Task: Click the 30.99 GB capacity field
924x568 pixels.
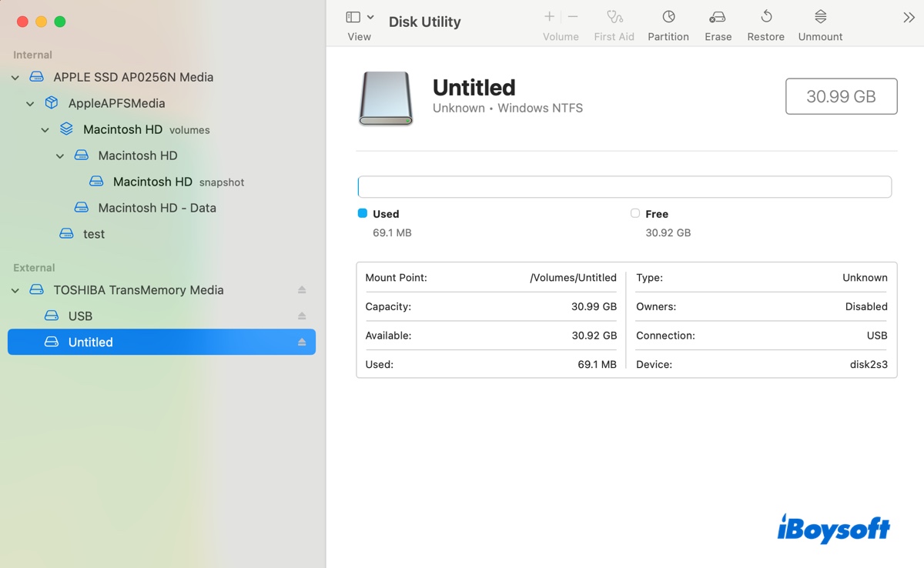Action: pyautogui.click(x=841, y=96)
